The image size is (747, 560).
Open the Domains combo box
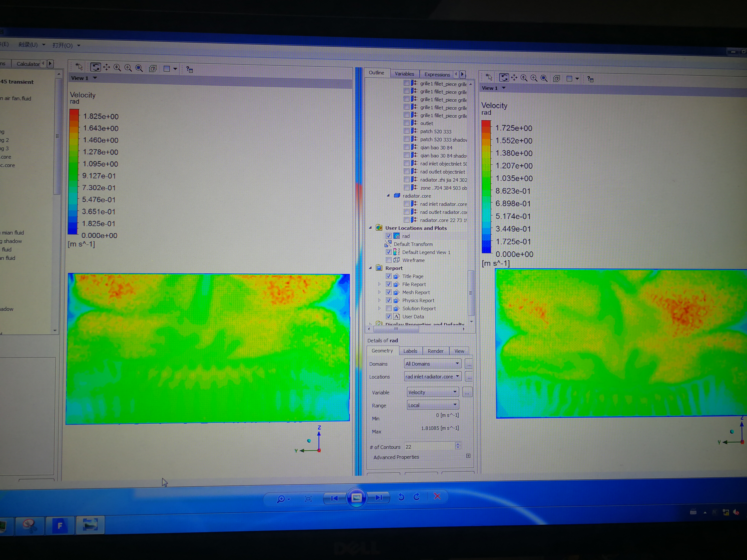[432, 364]
